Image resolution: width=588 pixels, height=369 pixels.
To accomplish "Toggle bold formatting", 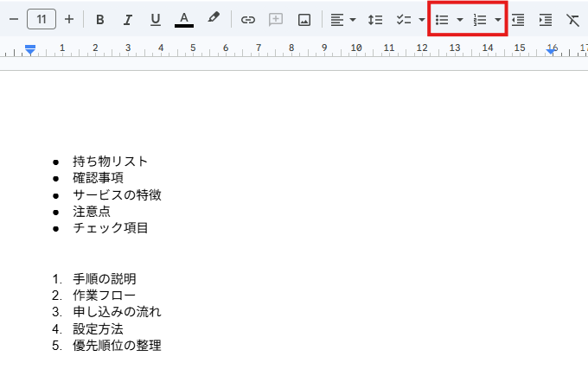I will tap(99, 20).
